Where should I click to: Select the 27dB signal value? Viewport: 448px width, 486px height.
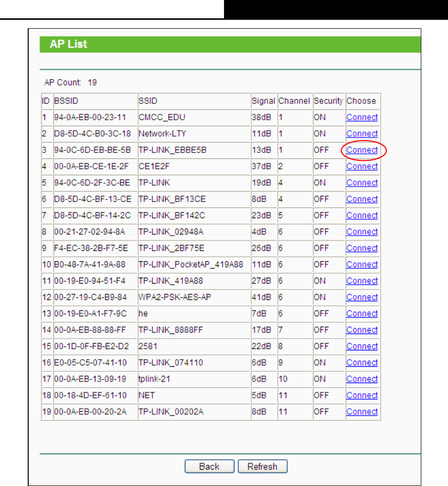(x=261, y=281)
